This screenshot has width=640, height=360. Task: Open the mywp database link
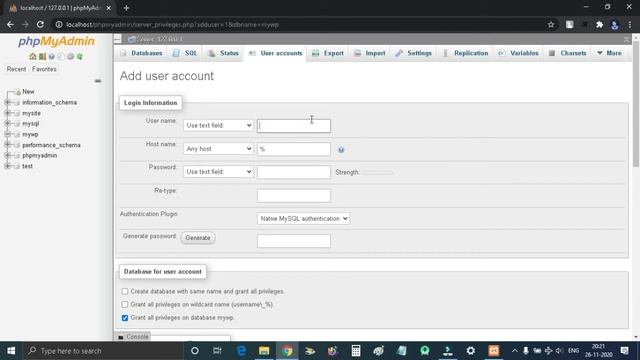tap(30, 134)
